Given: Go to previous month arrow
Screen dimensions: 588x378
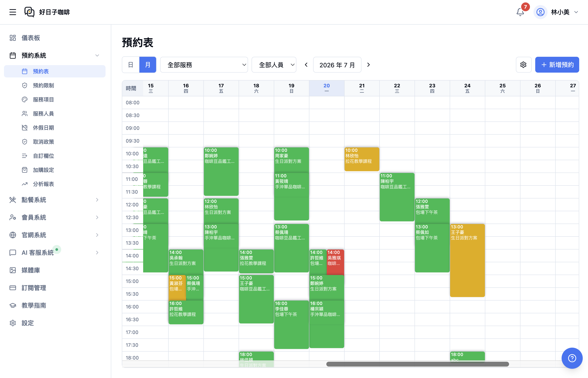Looking at the screenshot, I should pyautogui.click(x=306, y=65).
